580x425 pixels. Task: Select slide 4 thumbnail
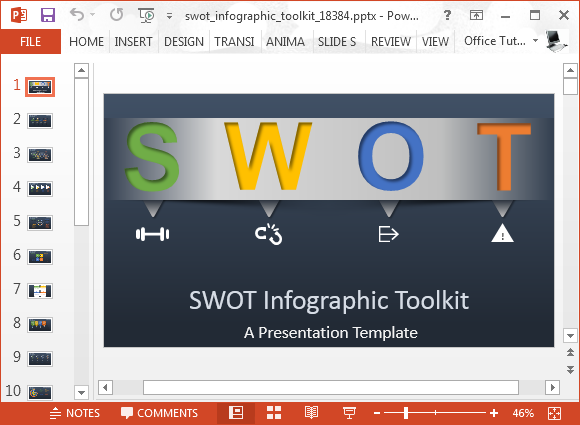(40, 189)
